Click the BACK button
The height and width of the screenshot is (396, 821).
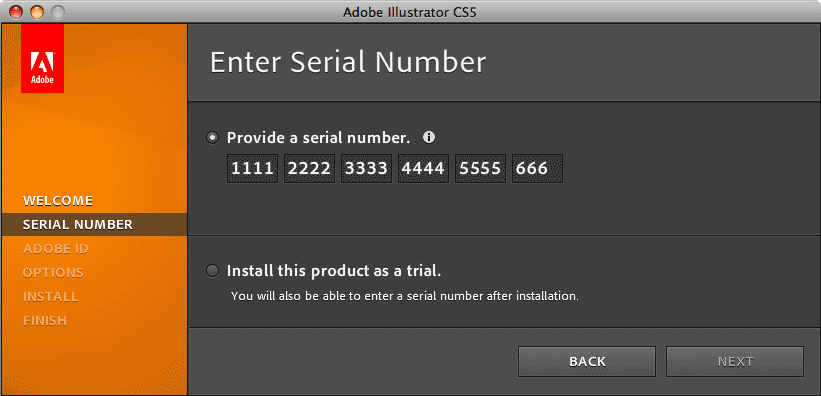[587, 361]
